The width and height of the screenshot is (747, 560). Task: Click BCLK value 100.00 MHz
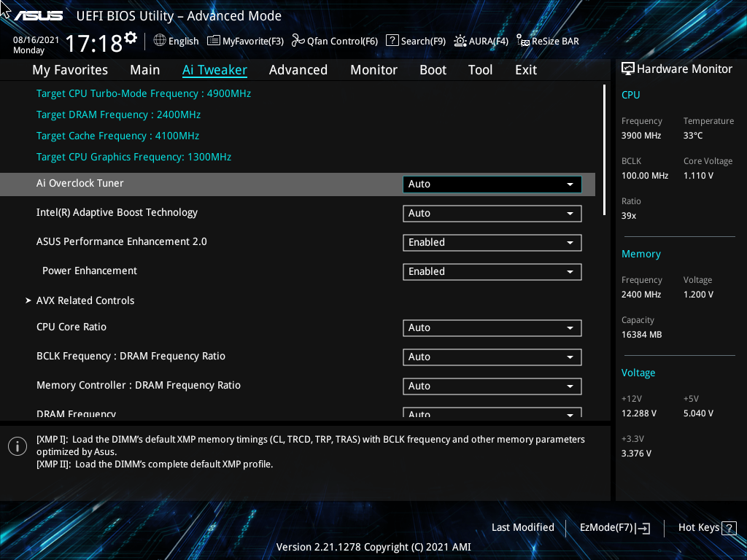coord(645,176)
